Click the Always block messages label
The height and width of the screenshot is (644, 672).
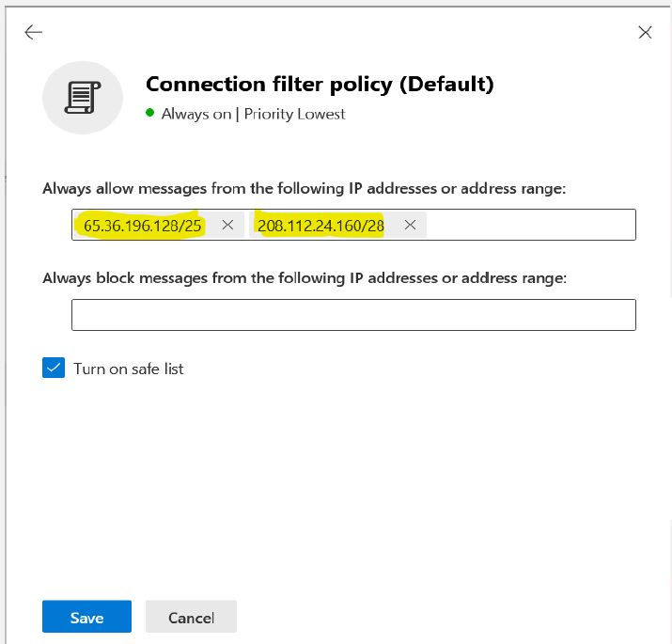(x=305, y=278)
